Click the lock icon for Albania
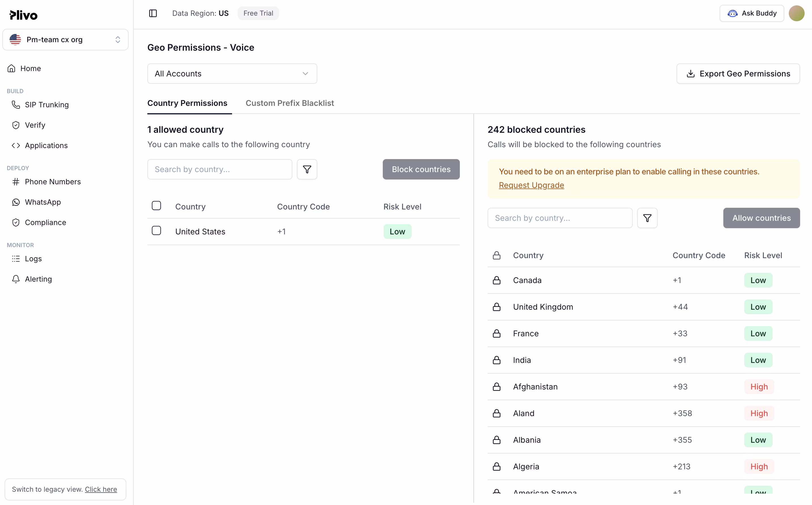 (496, 440)
